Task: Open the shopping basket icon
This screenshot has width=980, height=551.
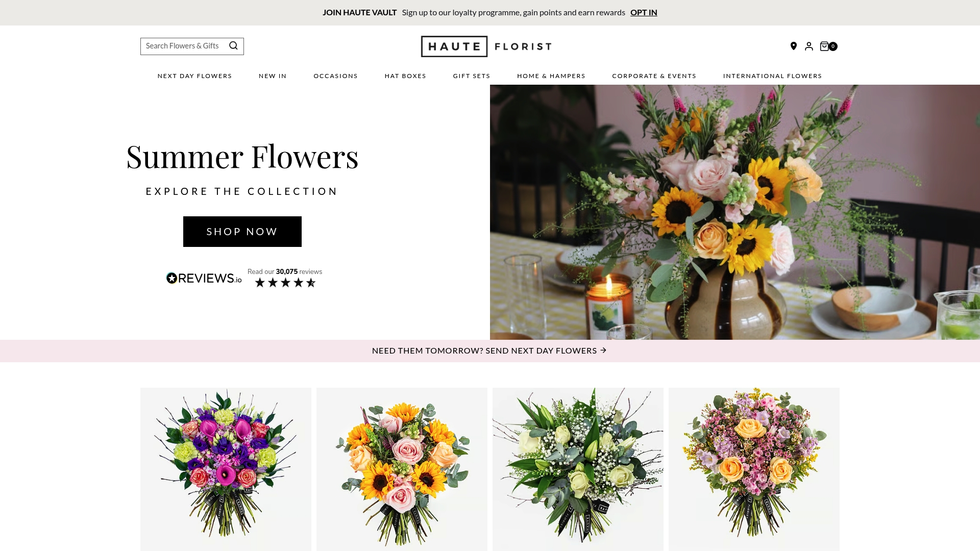Action: point(824,46)
